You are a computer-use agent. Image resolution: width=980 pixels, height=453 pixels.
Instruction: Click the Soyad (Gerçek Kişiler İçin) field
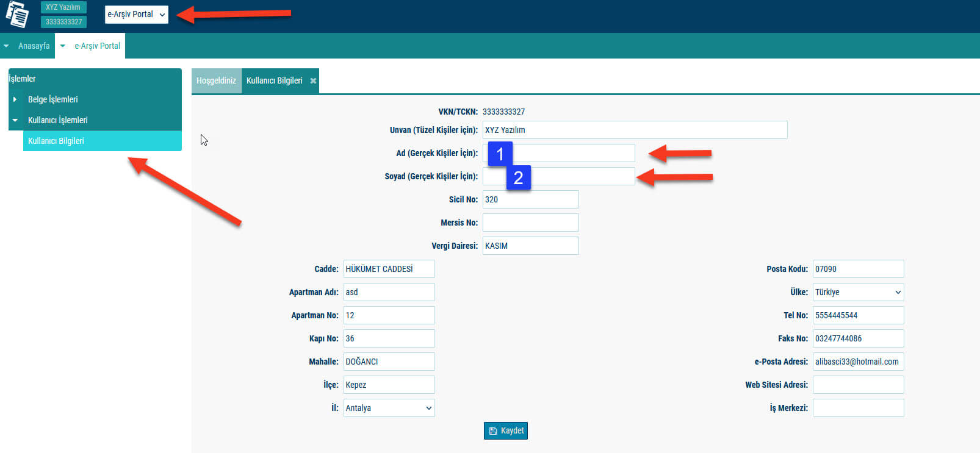(559, 176)
